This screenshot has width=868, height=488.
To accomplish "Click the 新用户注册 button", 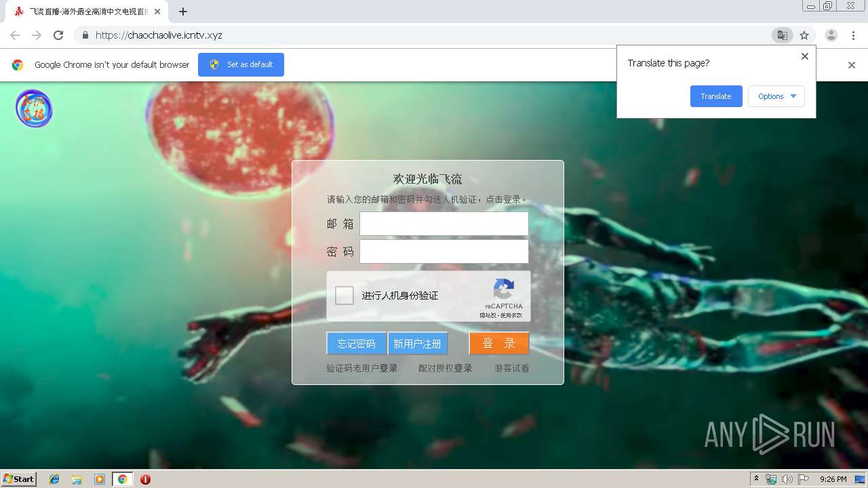I will point(418,344).
